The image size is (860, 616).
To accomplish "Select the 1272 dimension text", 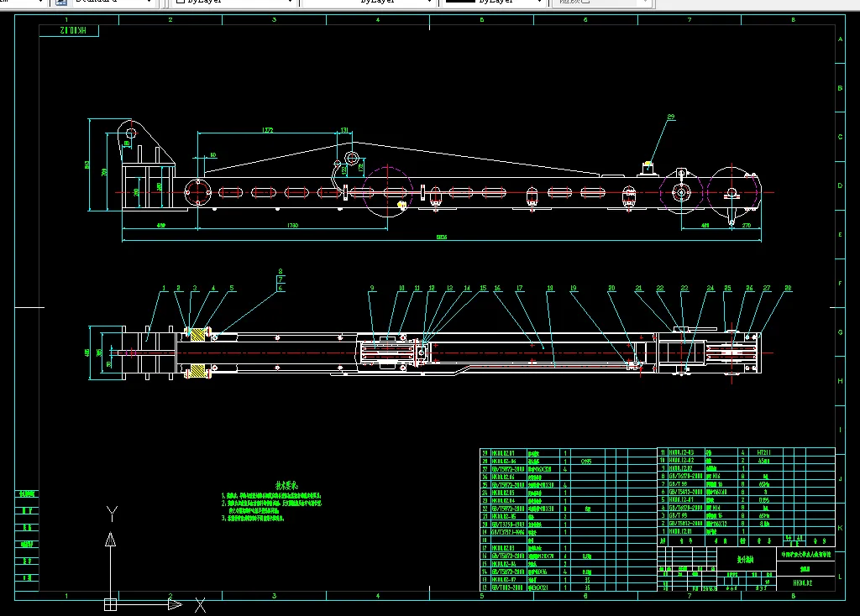I will (267, 130).
